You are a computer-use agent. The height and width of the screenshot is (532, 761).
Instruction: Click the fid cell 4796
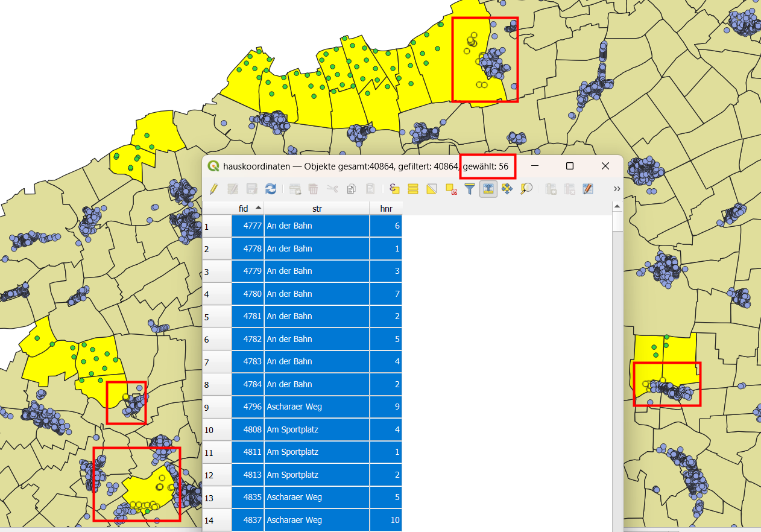[248, 407]
